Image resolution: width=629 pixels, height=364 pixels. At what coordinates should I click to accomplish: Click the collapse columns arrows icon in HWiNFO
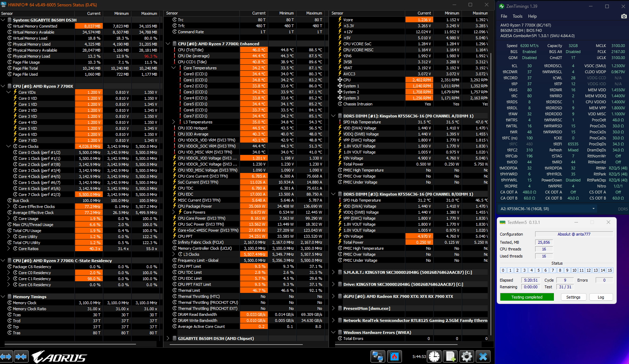[x=21, y=356]
